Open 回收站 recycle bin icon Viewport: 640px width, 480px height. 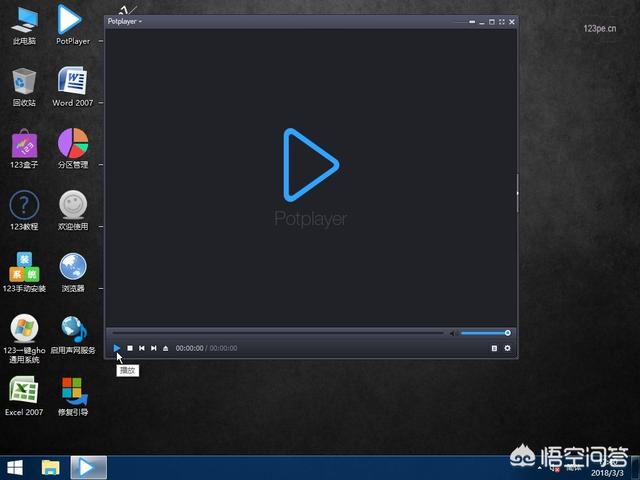click(x=24, y=88)
